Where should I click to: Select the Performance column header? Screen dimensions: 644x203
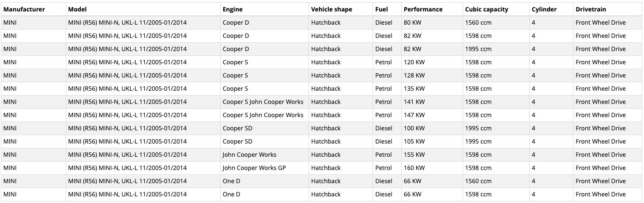423,9
